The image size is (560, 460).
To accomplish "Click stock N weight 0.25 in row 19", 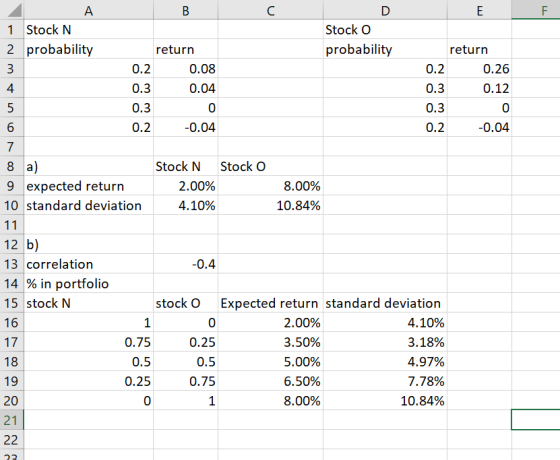I will 89,381.
